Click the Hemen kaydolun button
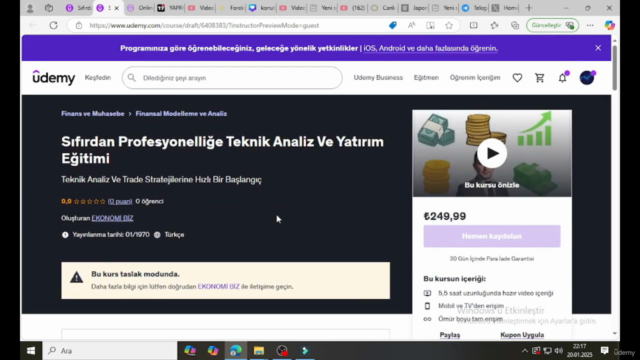 point(492,236)
